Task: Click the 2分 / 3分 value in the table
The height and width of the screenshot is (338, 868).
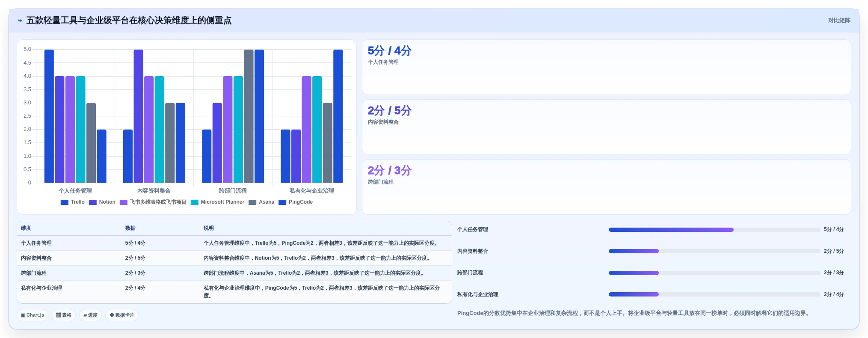Action: tap(135, 273)
